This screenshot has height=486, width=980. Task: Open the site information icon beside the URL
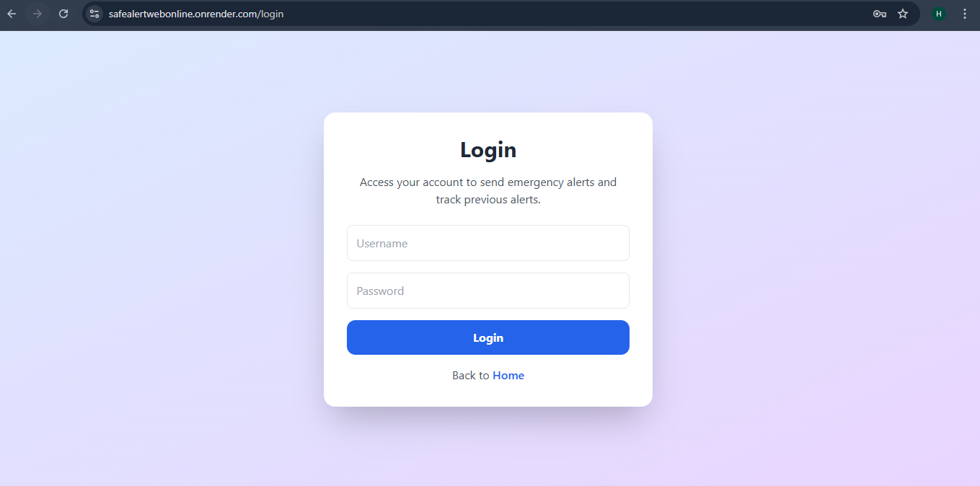pos(94,14)
